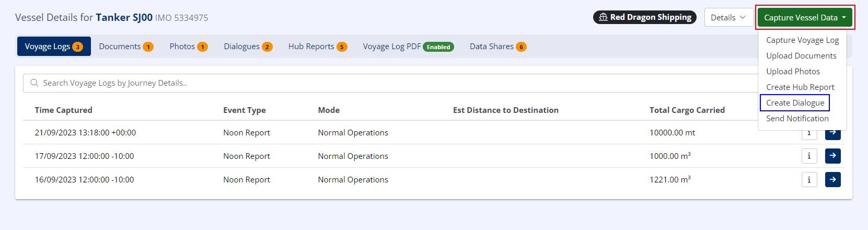Collapse the Capture Vessel Data dropdown
The width and height of the screenshot is (868, 230).
pos(805,17)
